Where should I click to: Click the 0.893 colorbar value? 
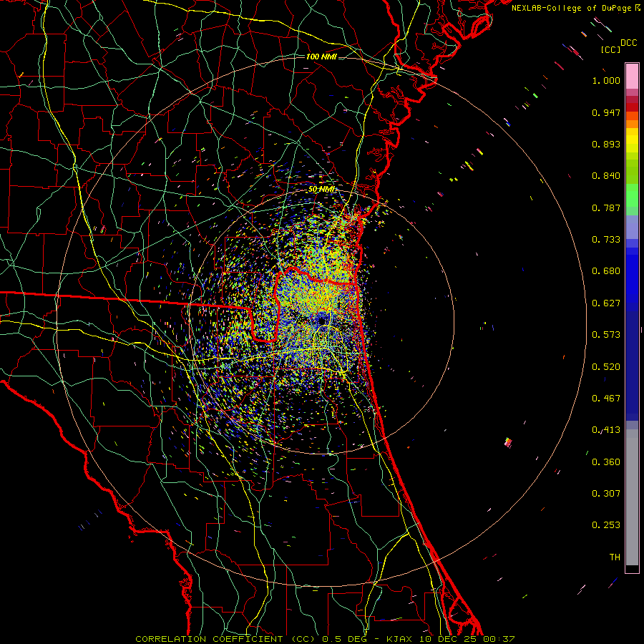606,144
